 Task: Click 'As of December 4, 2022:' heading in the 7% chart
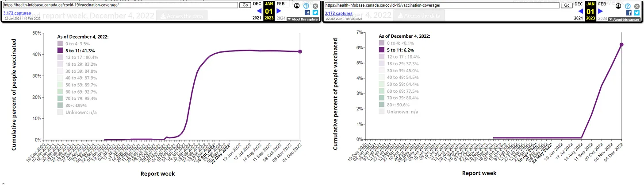pos(405,36)
